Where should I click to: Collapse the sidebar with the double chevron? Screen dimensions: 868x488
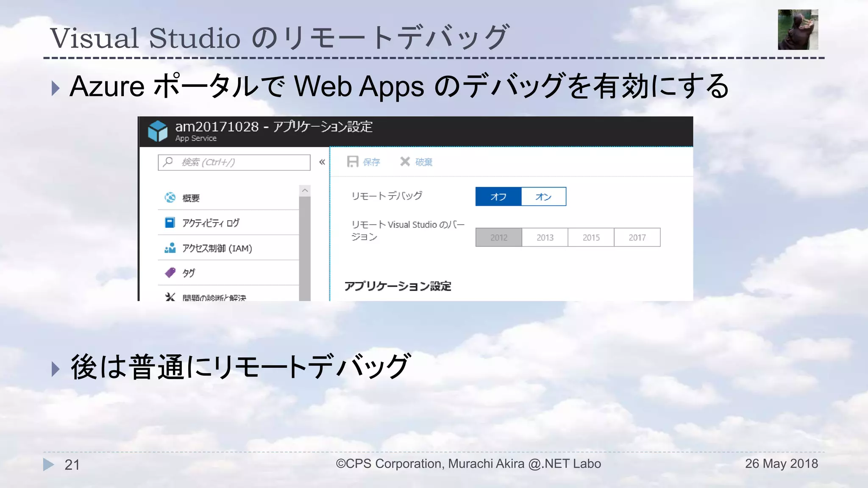pyautogui.click(x=322, y=162)
